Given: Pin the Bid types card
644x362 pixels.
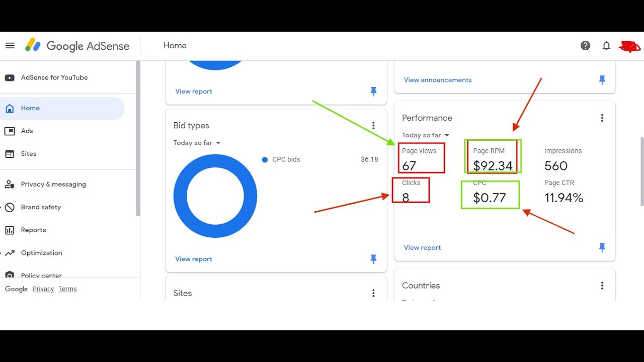Looking at the screenshot, I should click(373, 259).
